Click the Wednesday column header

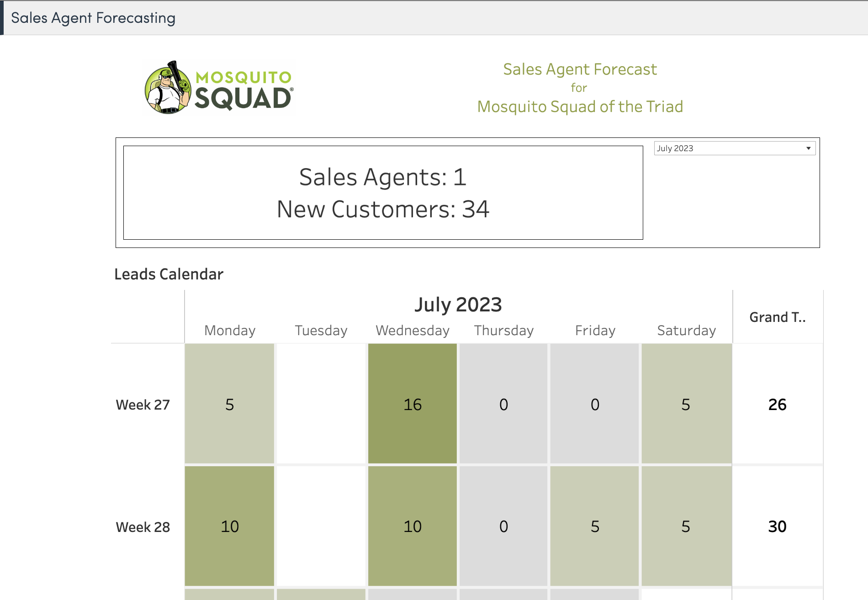click(x=412, y=330)
